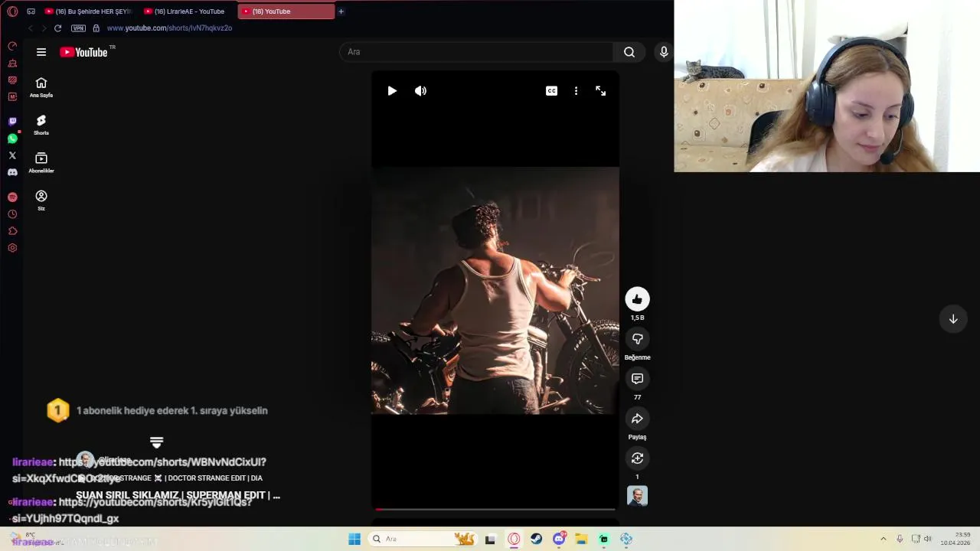Open GX Corner gamepad icon in tab bar
This screenshot has width=980, height=551.
tap(31, 11)
